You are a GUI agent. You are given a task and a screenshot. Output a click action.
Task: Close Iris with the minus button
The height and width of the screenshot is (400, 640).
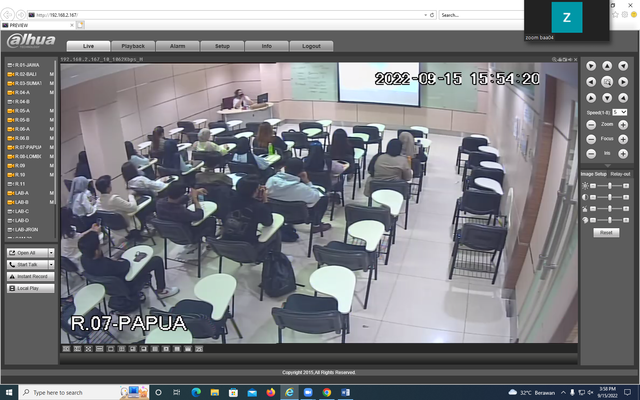coord(591,154)
